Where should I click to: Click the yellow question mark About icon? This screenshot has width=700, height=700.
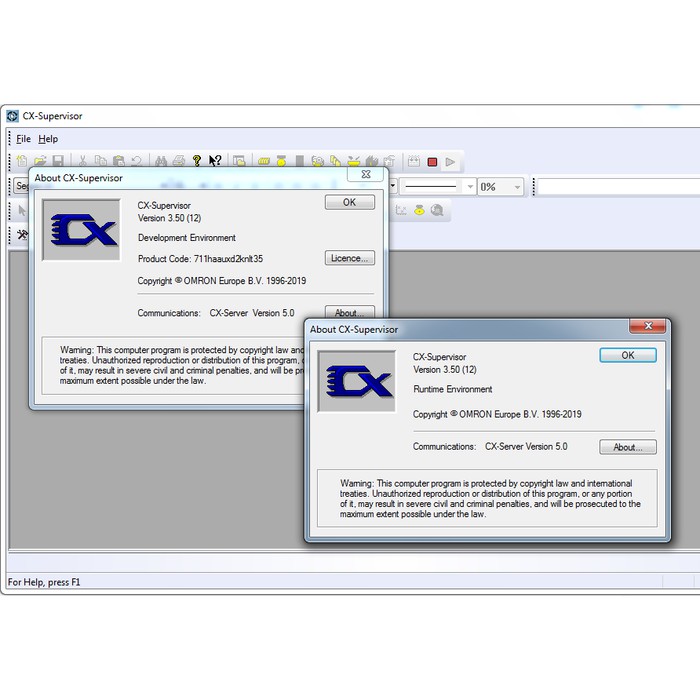coord(197,161)
